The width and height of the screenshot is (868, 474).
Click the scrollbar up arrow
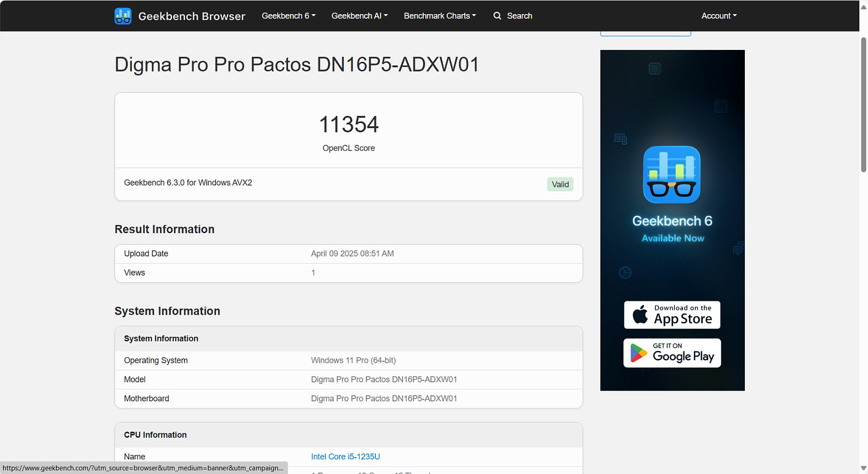click(x=864, y=7)
